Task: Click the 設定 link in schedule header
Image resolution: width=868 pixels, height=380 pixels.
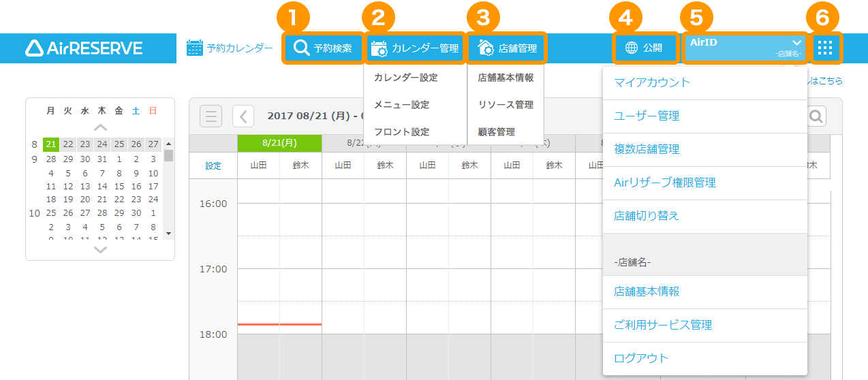Action: pyautogui.click(x=213, y=165)
